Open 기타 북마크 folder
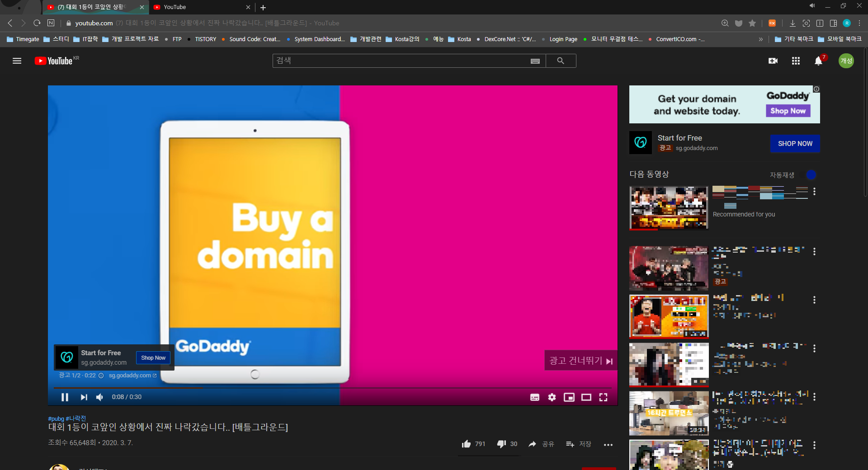 pyautogui.click(x=794, y=39)
